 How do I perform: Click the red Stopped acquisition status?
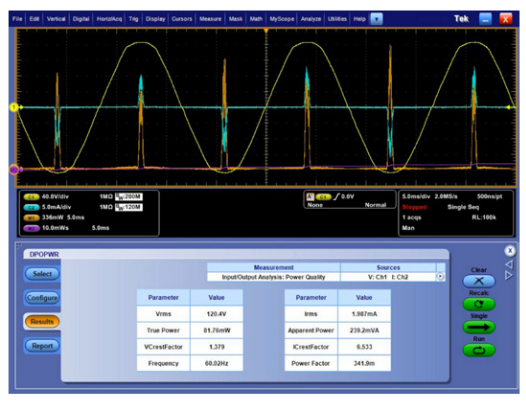(414, 207)
